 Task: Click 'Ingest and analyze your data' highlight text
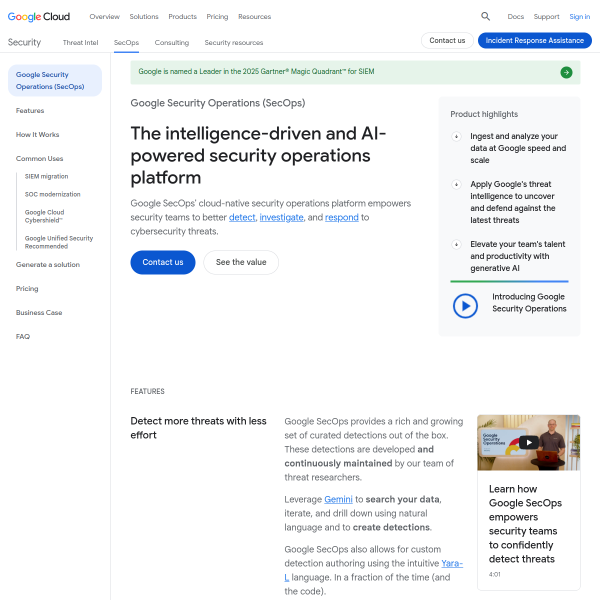[x=518, y=148]
